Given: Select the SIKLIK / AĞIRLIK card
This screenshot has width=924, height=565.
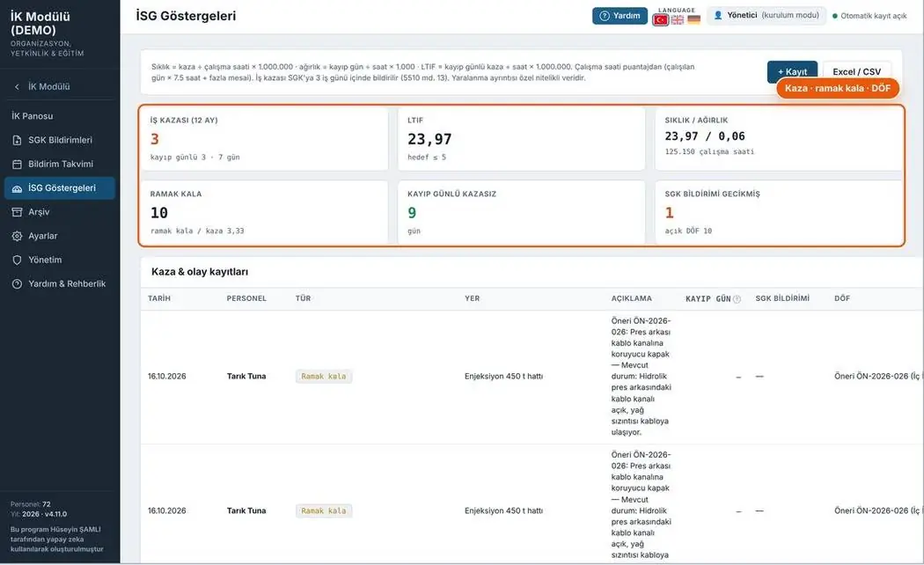Looking at the screenshot, I should coord(779,139).
